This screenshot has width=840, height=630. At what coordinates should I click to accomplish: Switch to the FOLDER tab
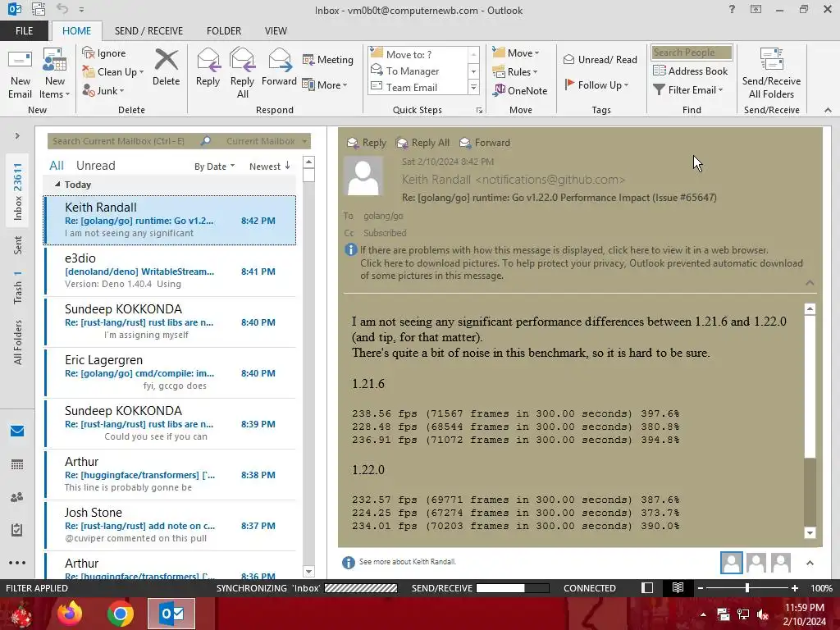click(224, 31)
